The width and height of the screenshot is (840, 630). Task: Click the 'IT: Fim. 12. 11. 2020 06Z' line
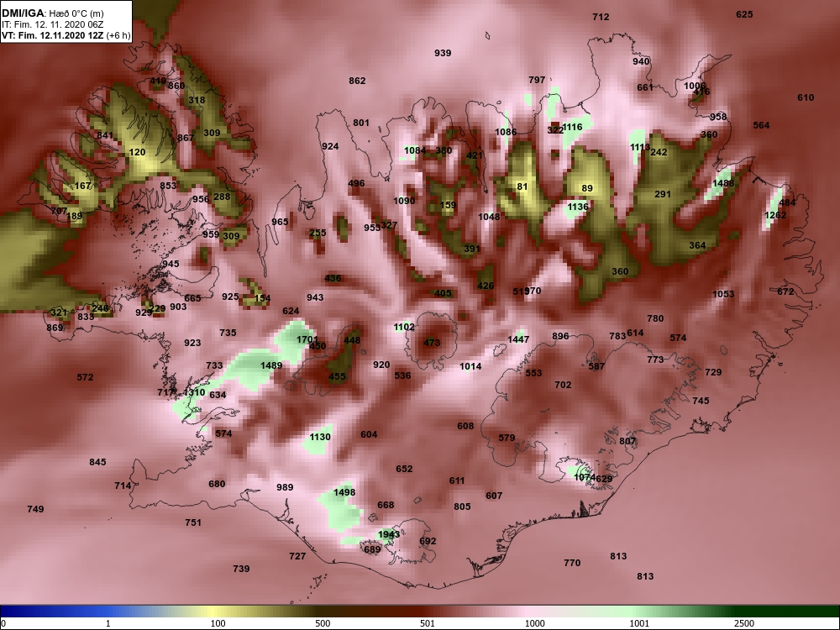pos(52,24)
